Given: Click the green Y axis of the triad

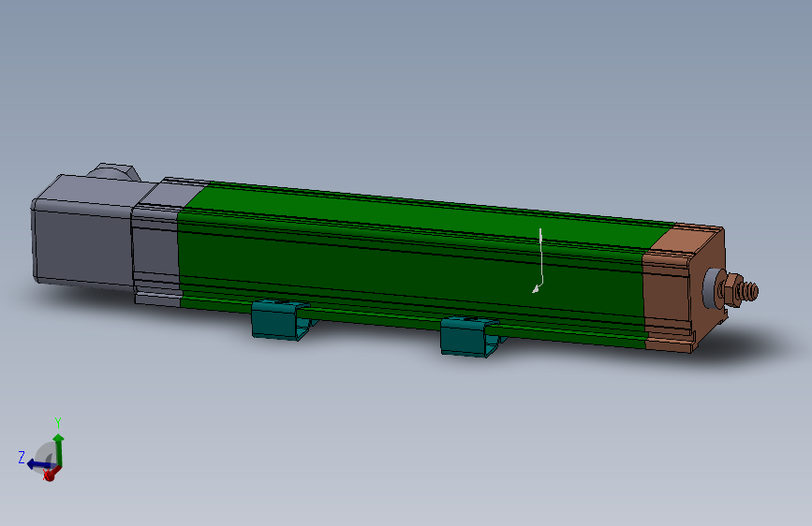Looking at the screenshot, I should [58, 449].
